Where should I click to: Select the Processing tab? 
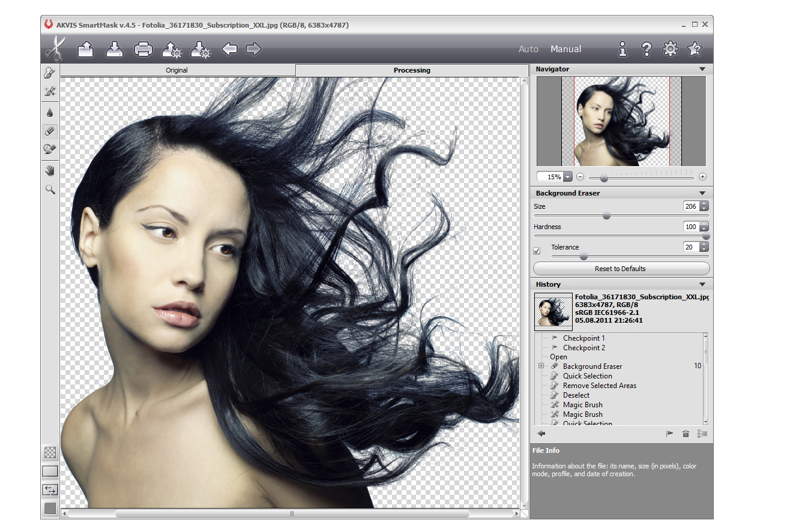[412, 70]
